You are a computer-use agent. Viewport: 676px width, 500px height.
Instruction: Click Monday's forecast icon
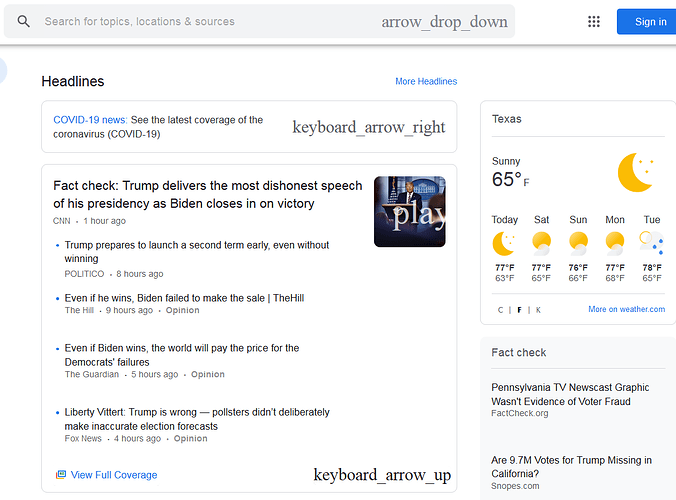click(x=615, y=244)
